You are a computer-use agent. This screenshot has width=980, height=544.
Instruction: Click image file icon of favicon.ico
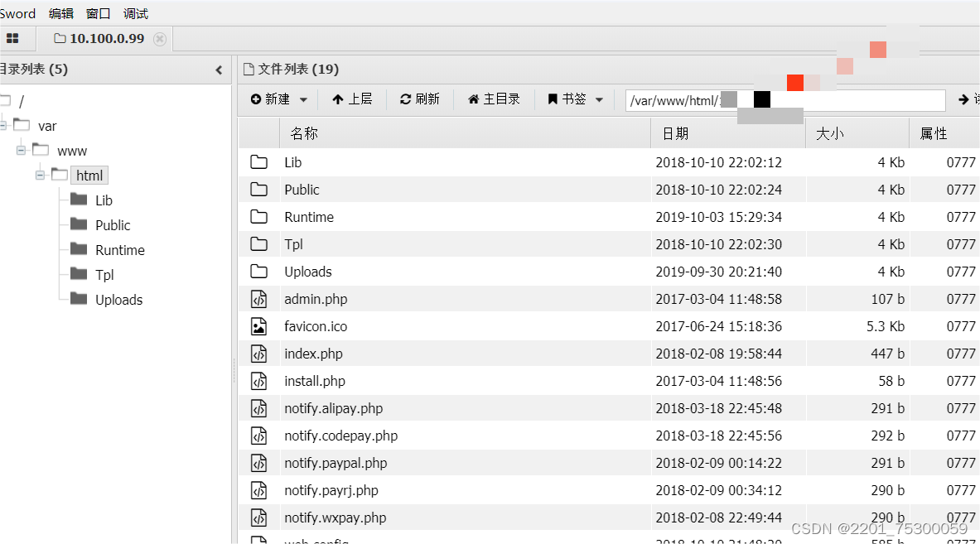258,326
